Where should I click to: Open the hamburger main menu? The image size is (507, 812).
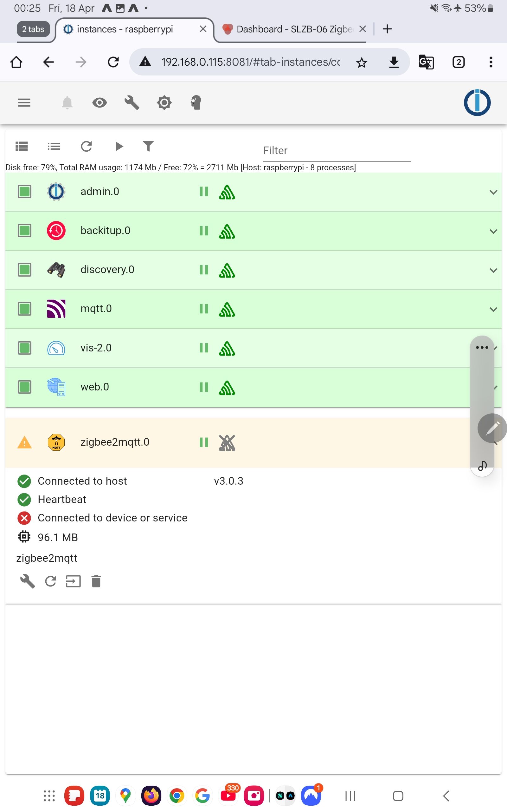tap(24, 102)
